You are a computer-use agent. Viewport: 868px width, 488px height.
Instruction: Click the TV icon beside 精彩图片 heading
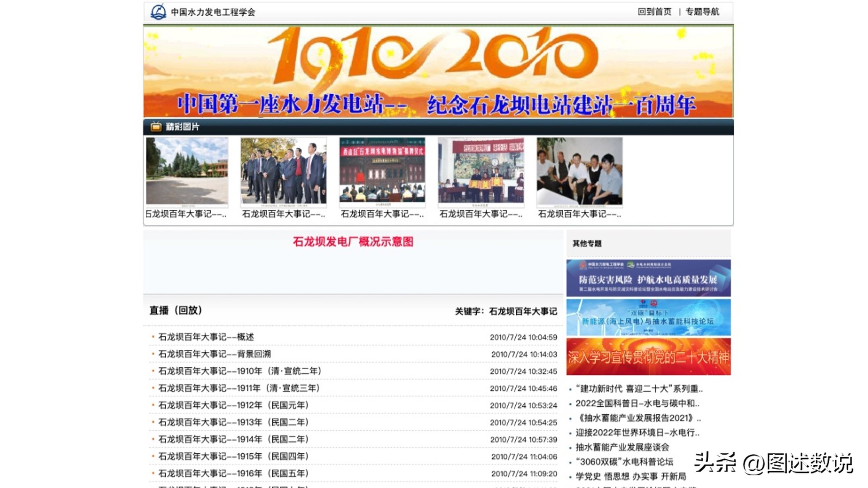[x=156, y=127]
